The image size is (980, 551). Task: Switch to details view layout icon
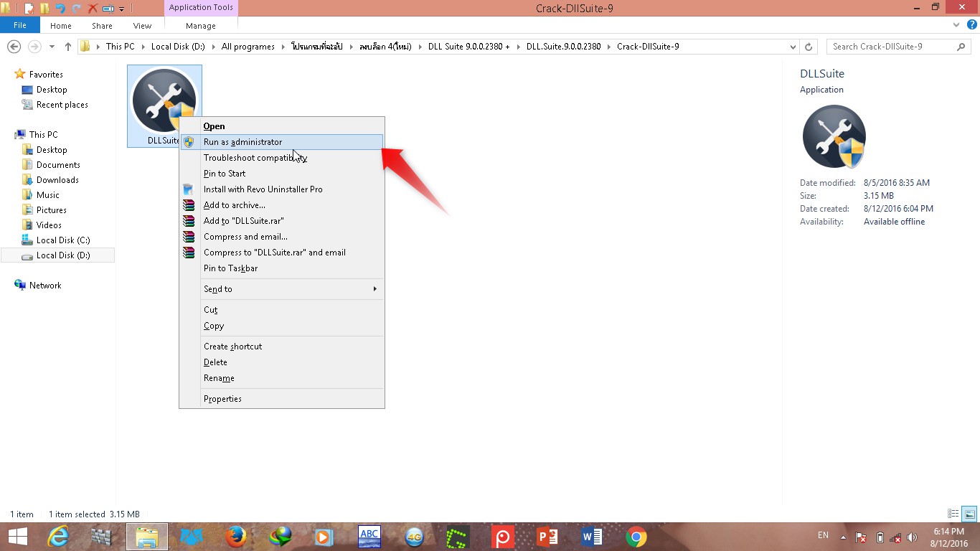[x=953, y=514]
